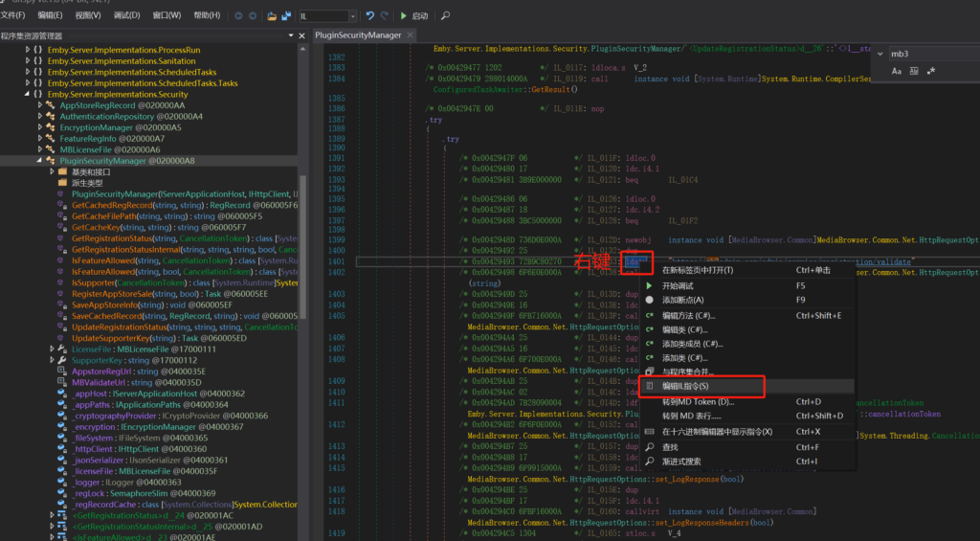The width and height of the screenshot is (980, 541).
Task: Choose 编辑类 (C#)... in context menu
Action: click(x=747, y=330)
